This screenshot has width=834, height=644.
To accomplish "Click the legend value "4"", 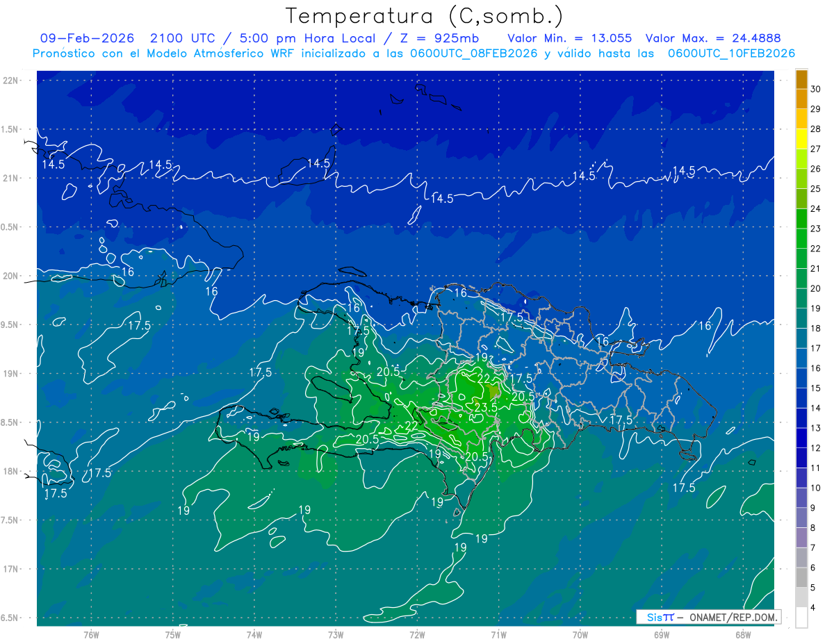I will (x=814, y=608).
